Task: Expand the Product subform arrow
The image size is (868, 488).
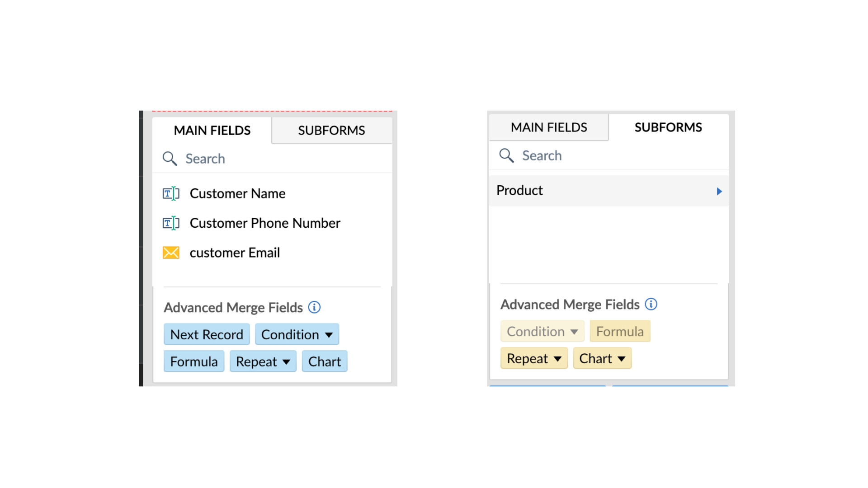Action: tap(719, 191)
